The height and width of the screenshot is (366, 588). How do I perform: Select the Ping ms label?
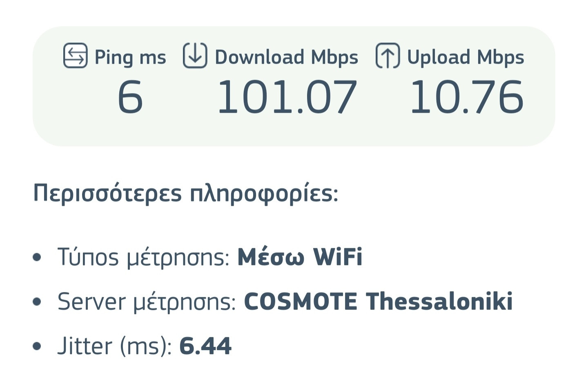(130, 57)
